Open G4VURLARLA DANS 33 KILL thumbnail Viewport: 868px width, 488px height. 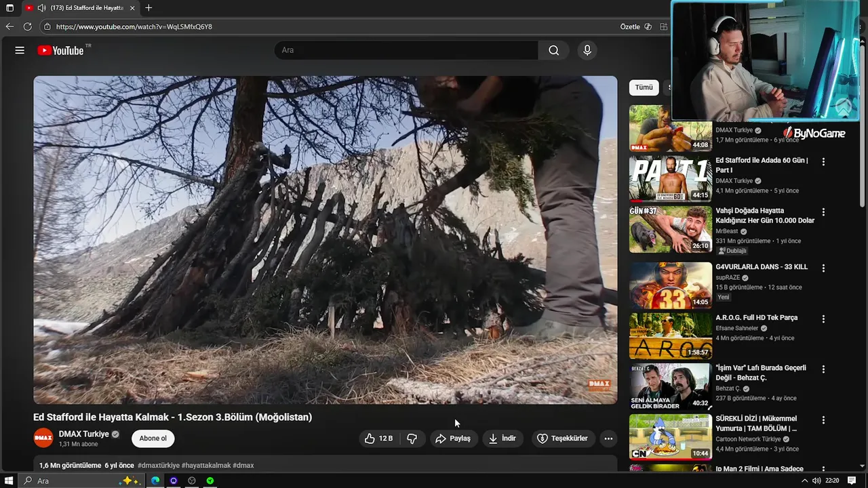pyautogui.click(x=671, y=285)
